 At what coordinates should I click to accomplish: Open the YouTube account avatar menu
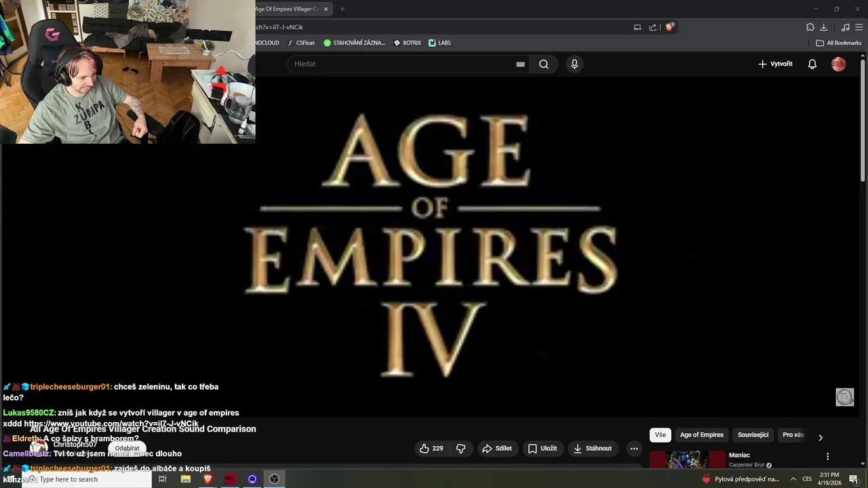839,64
